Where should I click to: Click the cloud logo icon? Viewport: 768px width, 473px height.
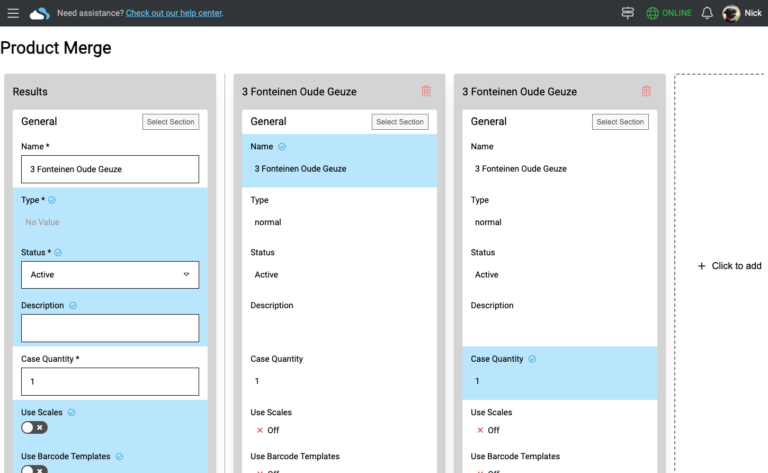pyautogui.click(x=39, y=13)
